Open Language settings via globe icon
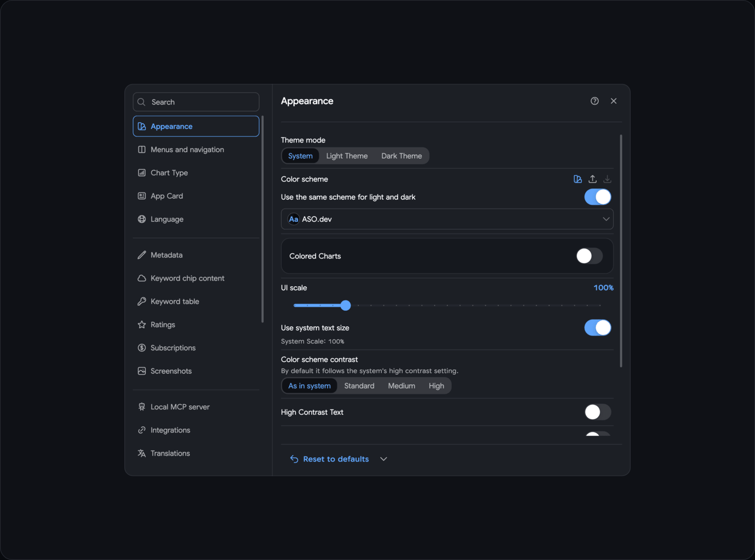Image resolution: width=755 pixels, height=560 pixels. tap(142, 219)
